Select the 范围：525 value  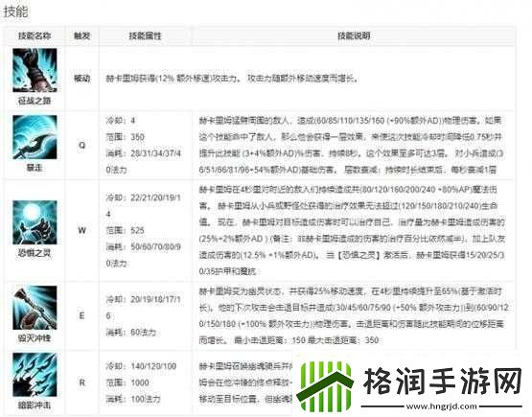click(126, 230)
